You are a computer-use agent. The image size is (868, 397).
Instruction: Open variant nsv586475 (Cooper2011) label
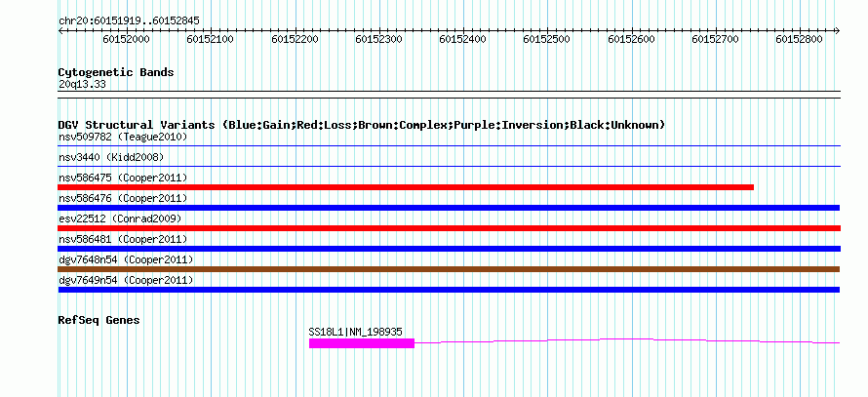coord(123,178)
